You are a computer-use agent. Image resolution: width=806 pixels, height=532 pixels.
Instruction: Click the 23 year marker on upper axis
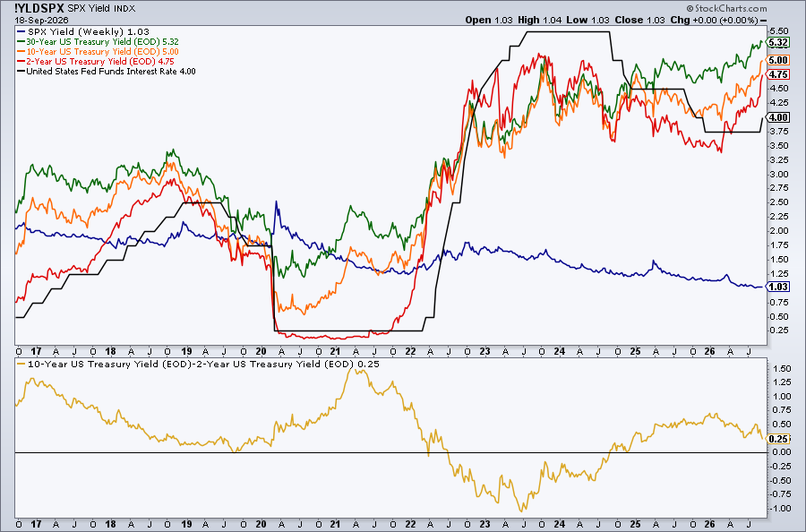(x=484, y=352)
